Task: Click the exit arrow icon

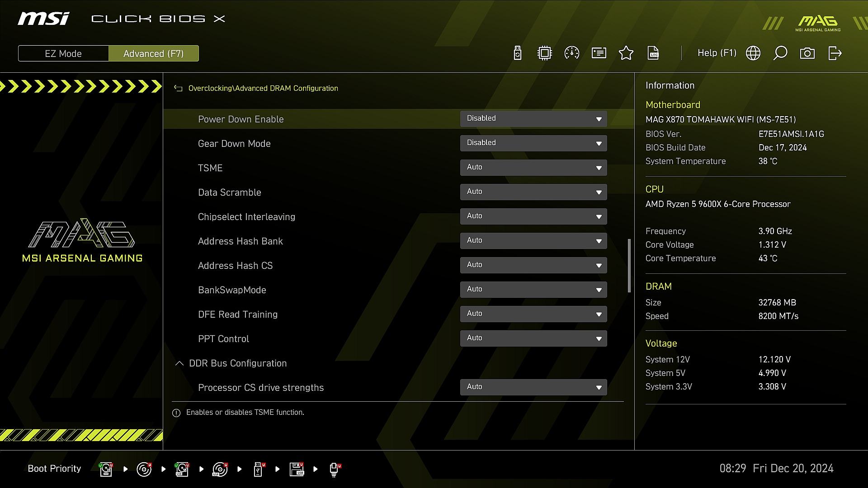Action: coord(835,53)
